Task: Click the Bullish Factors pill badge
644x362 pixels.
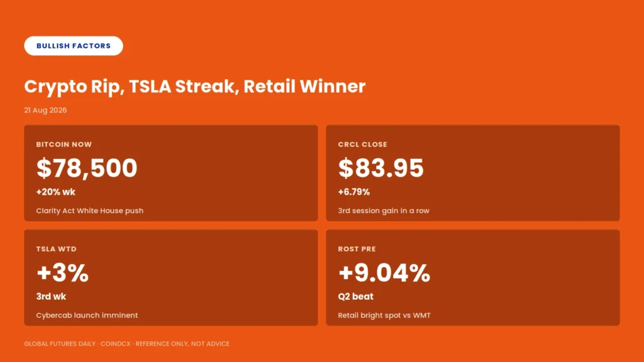Action: [74, 46]
